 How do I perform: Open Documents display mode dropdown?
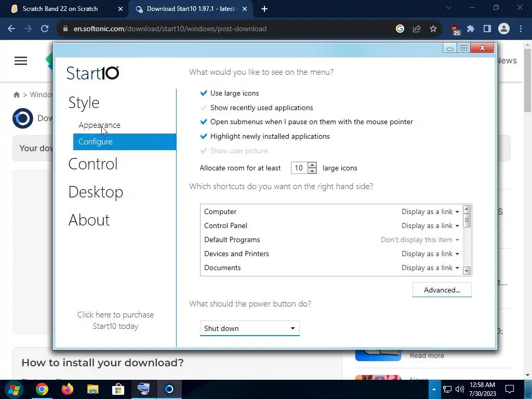coord(430,268)
